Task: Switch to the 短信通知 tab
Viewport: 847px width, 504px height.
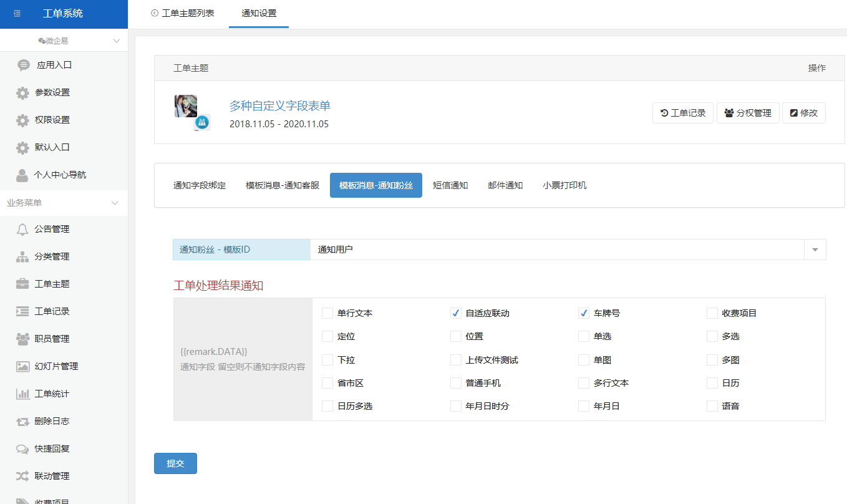Action: coord(450,185)
